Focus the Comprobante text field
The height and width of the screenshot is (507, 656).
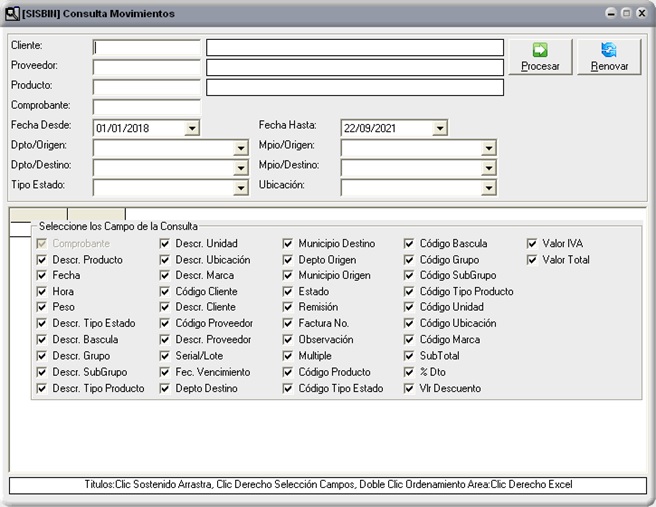[146, 107]
